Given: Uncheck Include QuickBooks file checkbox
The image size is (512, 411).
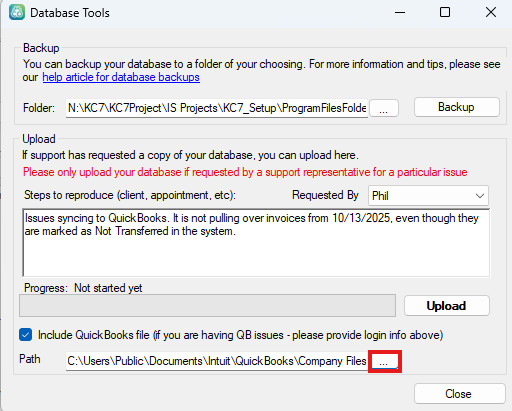Looking at the screenshot, I should click(x=26, y=335).
